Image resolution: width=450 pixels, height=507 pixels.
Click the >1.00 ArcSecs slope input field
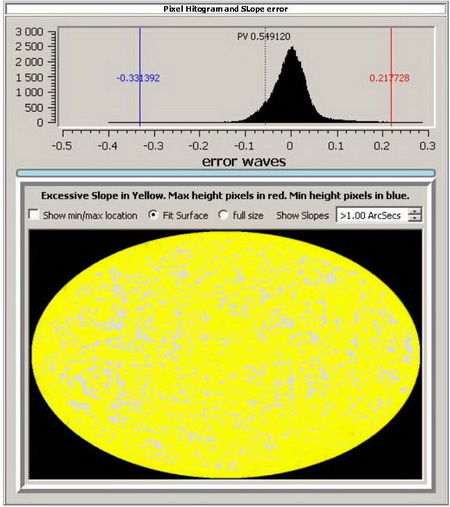373,215
